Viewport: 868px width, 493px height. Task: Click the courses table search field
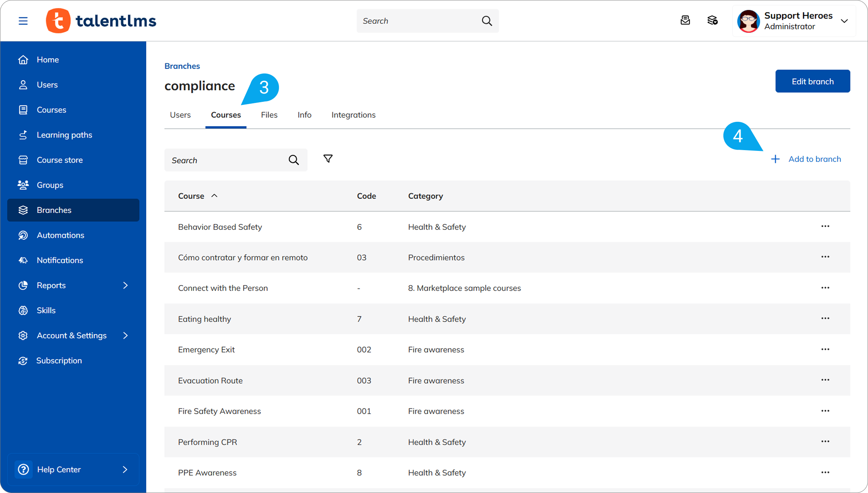pyautogui.click(x=226, y=160)
